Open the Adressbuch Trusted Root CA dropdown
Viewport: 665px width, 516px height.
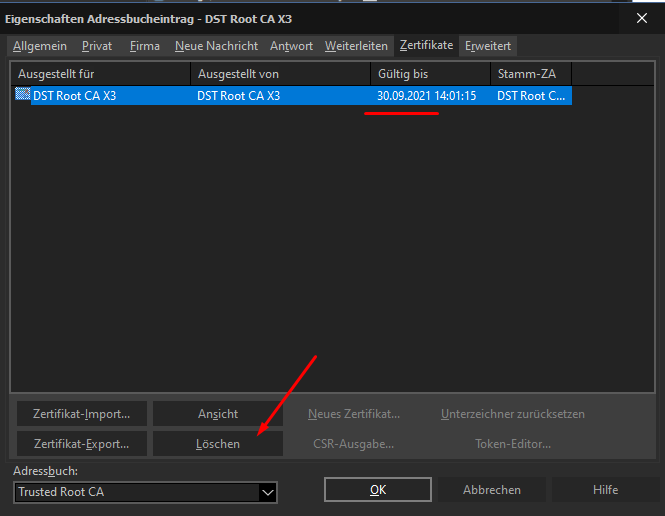145,492
